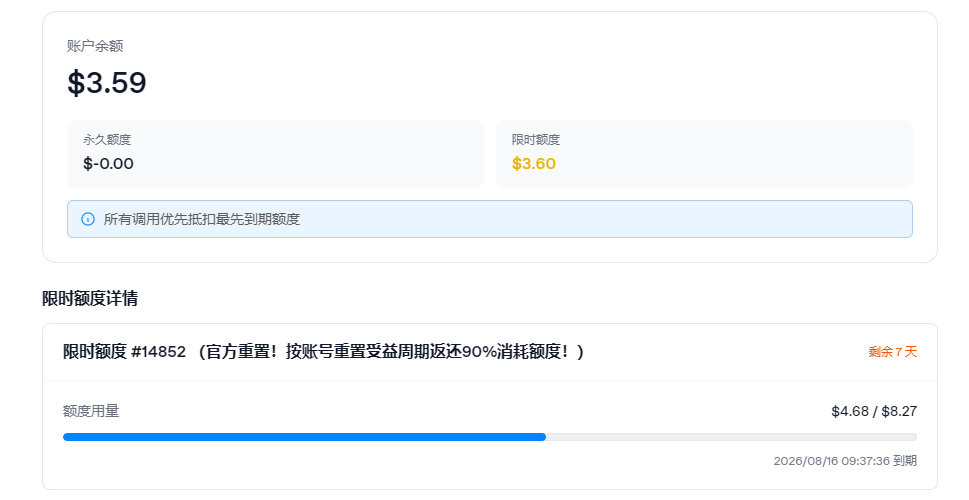969x500 pixels.
Task: Open 限时额度 #14852 entry title
Action: click(x=323, y=352)
